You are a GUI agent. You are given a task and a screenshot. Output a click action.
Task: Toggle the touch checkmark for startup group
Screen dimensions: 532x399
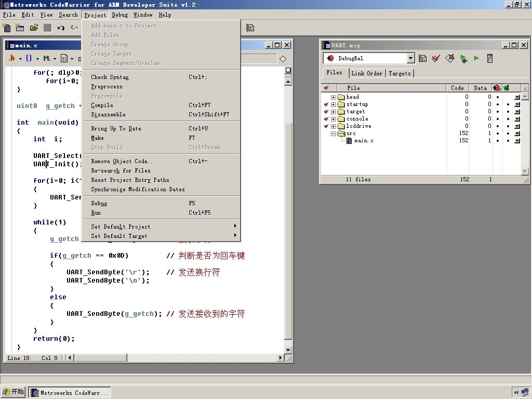[326, 104]
